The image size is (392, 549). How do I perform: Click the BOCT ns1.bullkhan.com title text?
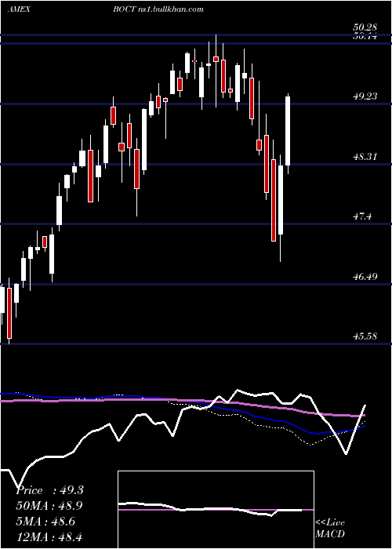coord(158,9)
